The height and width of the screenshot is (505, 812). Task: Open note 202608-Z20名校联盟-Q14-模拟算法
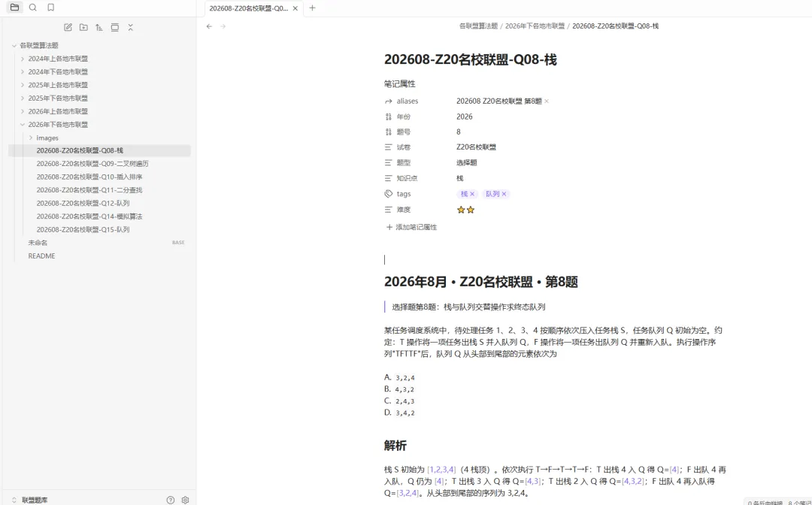point(89,216)
